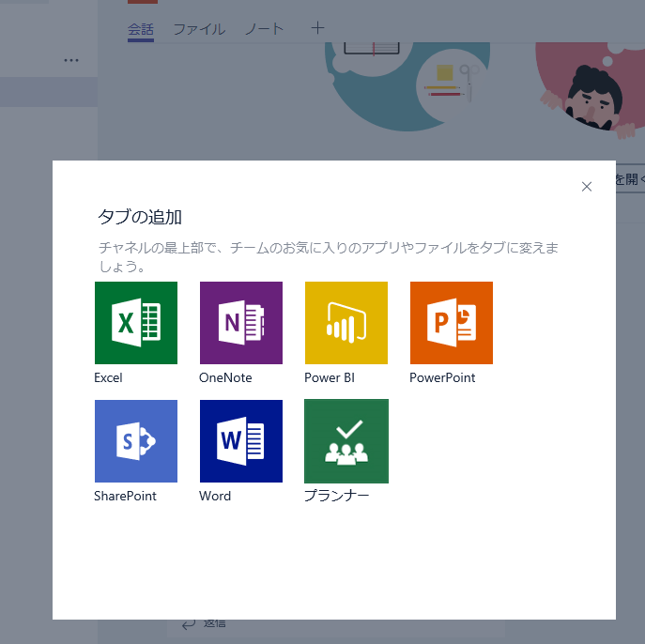Click the Power BI label text
Image resolution: width=645 pixels, height=644 pixels.
pyautogui.click(x=330, y=377)
